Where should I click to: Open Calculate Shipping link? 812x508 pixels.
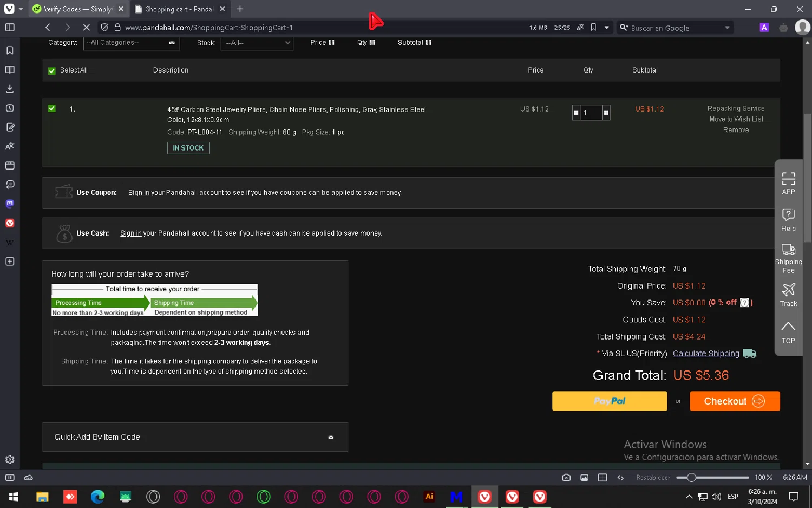tap(706, 354)
